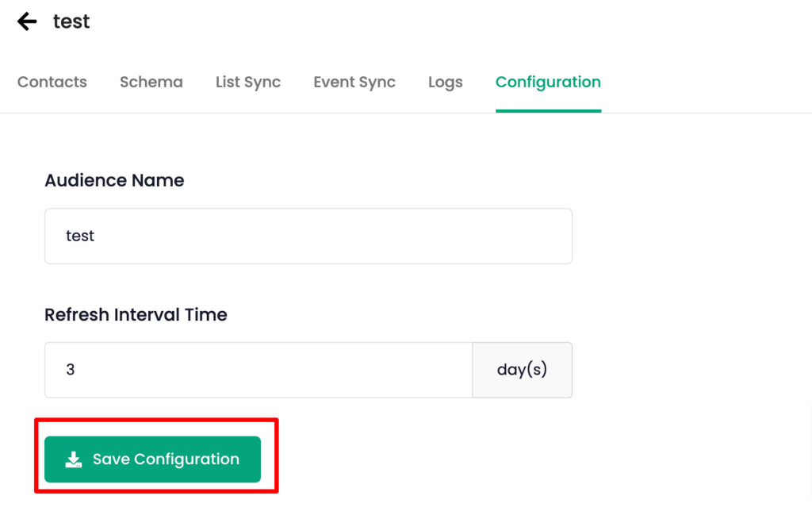Click the Audience Name label
The image size is (812, 519).
coord(114,180)
